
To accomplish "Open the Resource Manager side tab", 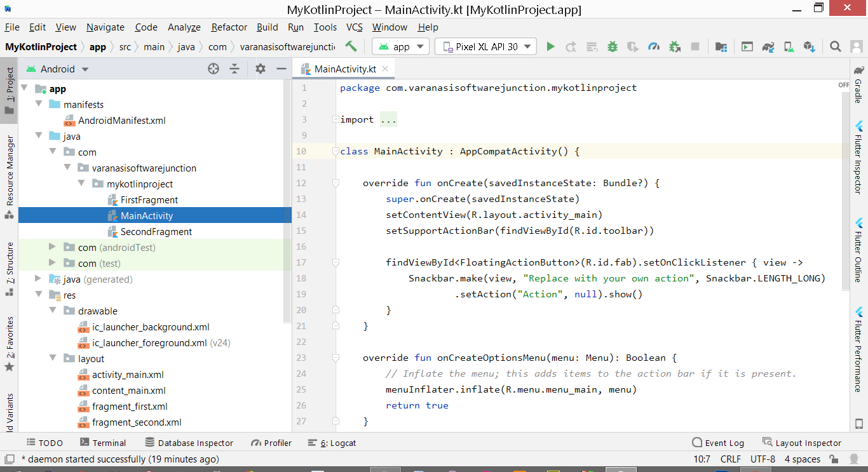I will (x=9, y=177).
